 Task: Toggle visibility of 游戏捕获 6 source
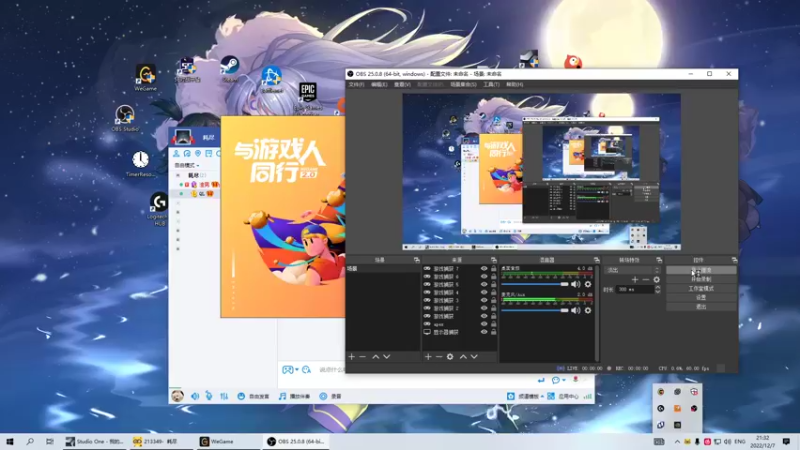click(x=484, y=277)
